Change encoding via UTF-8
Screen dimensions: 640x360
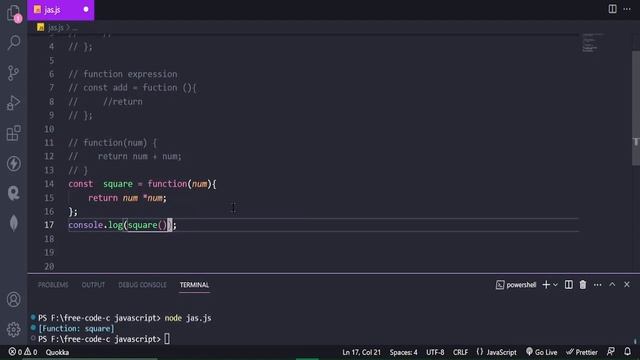pos(435,352)
